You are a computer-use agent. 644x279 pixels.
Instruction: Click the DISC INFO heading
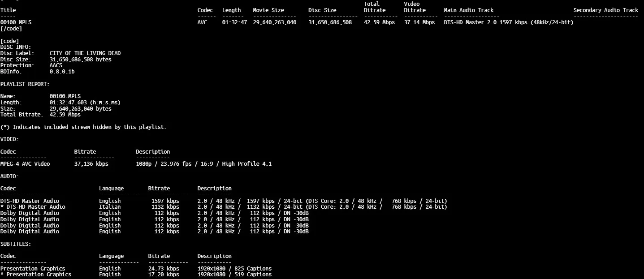pos(15,47)
